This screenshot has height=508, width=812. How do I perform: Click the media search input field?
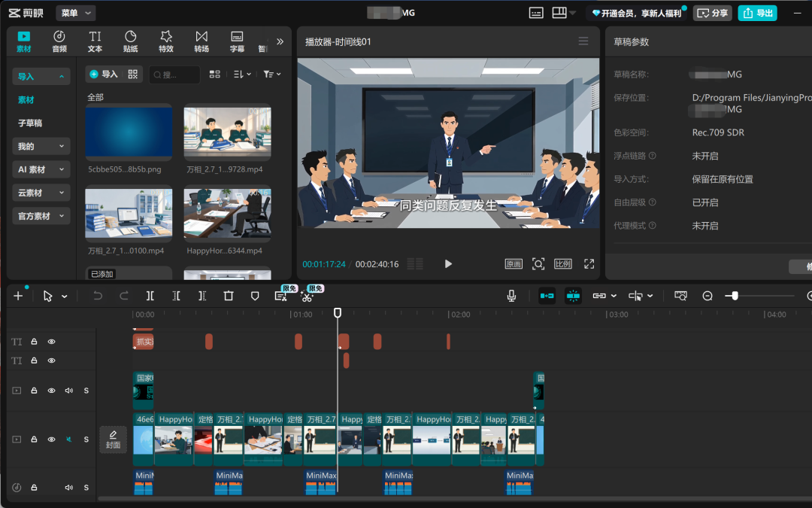coord(174,75)
